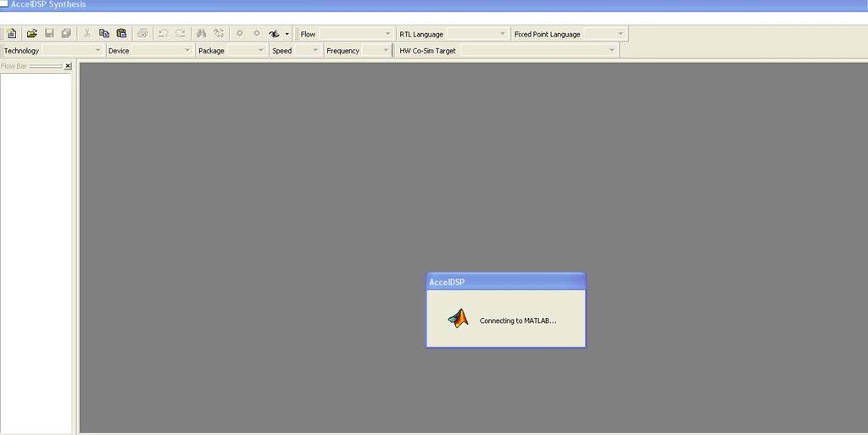Click the Save All icon
Image resolution: width=868 pixels, height=435 pixels.
(66, 34)
